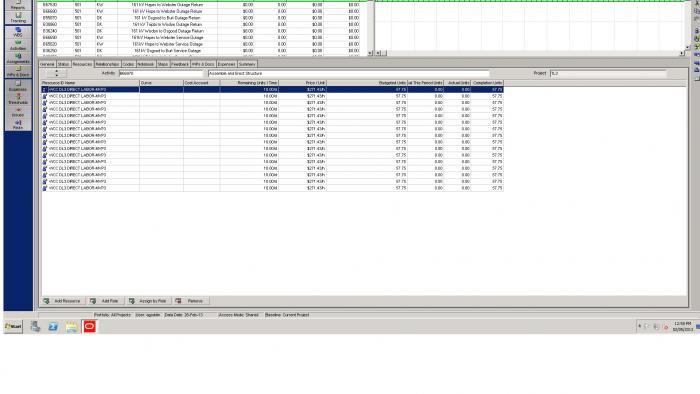700x394 pixels.
Task: Open the Risks sidebar icon
Action: point(18,124)
